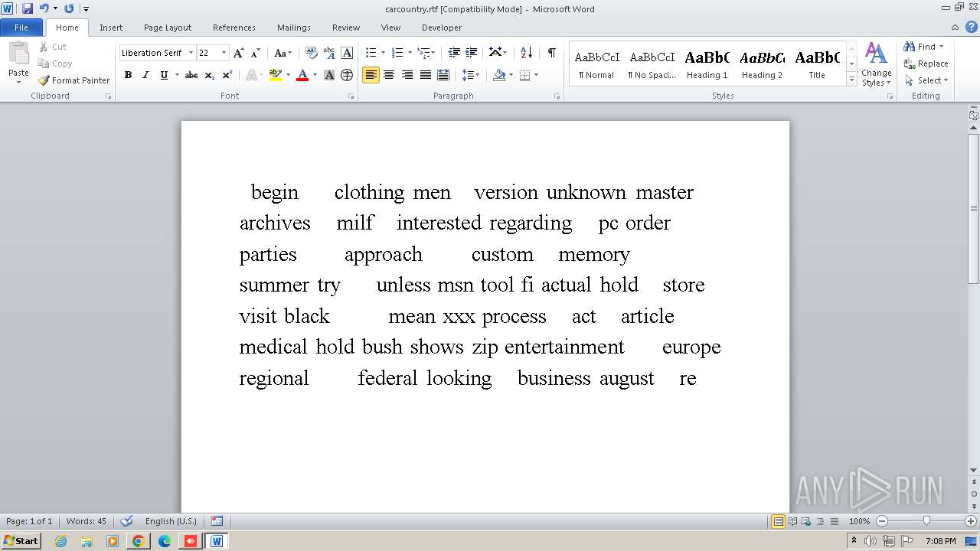The width and height of the screenshot is (980, 551).
Task: Open the Multilevel List menu
Action: (426, 53)
